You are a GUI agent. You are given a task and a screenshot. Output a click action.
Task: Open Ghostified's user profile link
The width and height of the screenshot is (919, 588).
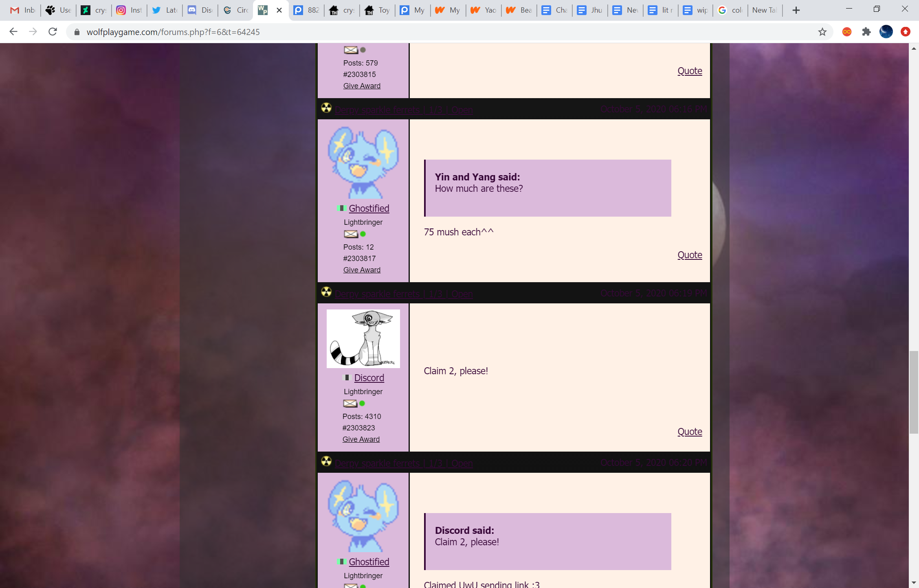click(x=369, y=208)
